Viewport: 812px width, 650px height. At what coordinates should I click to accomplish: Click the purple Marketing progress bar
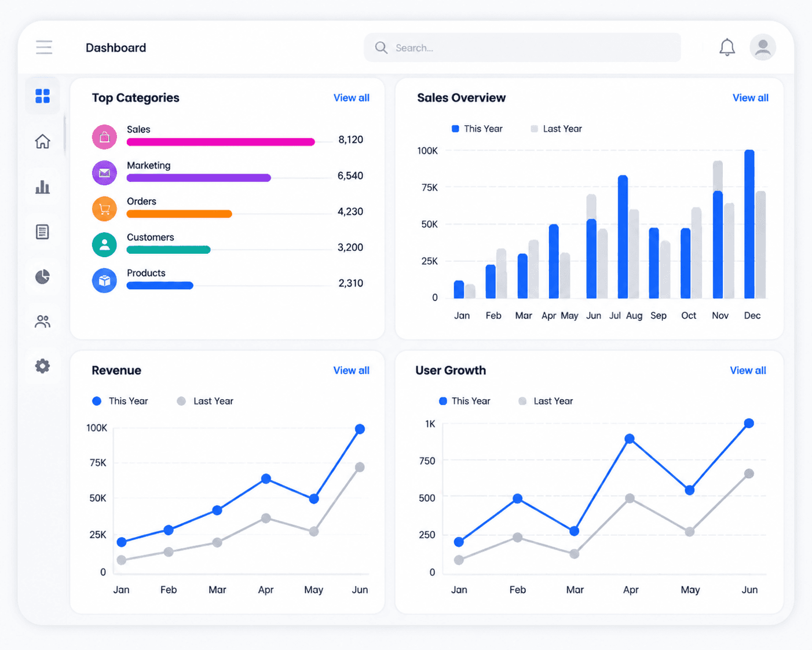[x=199, y=178]
